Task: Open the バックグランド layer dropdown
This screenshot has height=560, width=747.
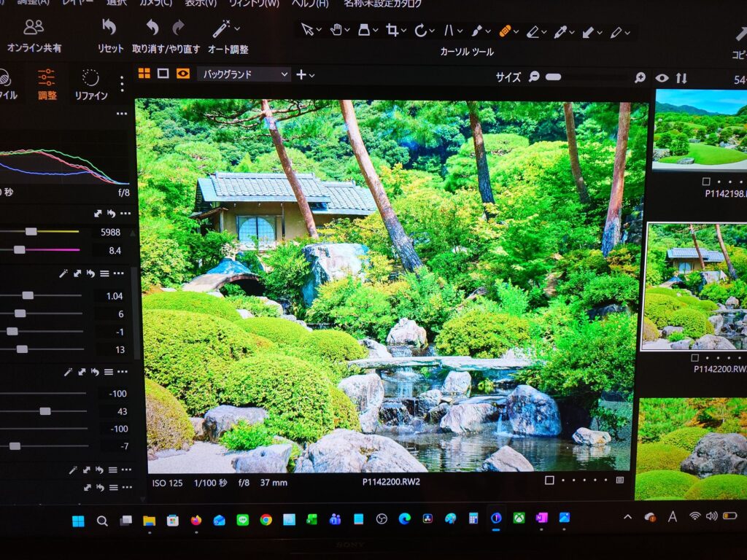Action: (244, 74)
